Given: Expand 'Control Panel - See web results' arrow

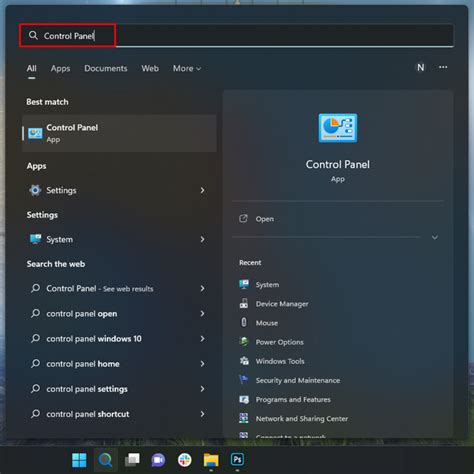Looking at the screenshot, I should (202, 288).
